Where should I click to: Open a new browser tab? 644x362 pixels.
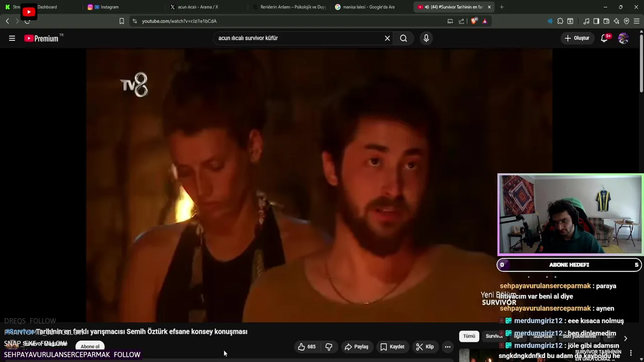[x=502, y=7]
